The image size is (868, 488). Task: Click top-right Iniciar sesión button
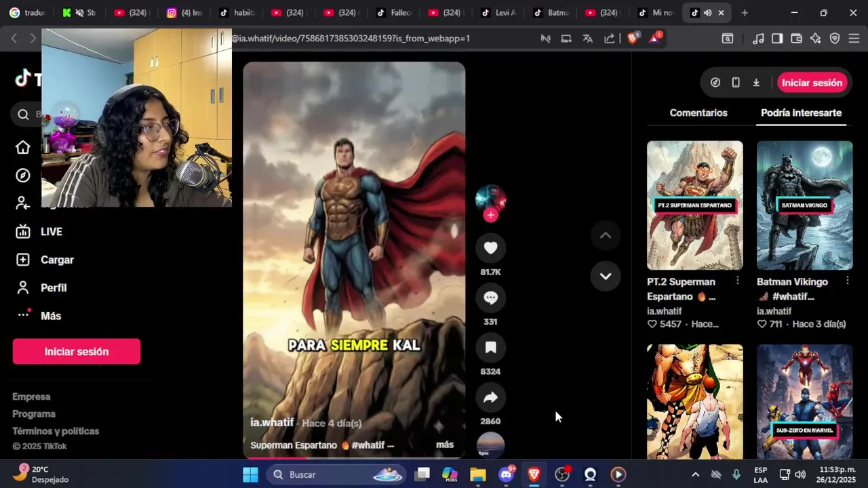tap(812, 83)
